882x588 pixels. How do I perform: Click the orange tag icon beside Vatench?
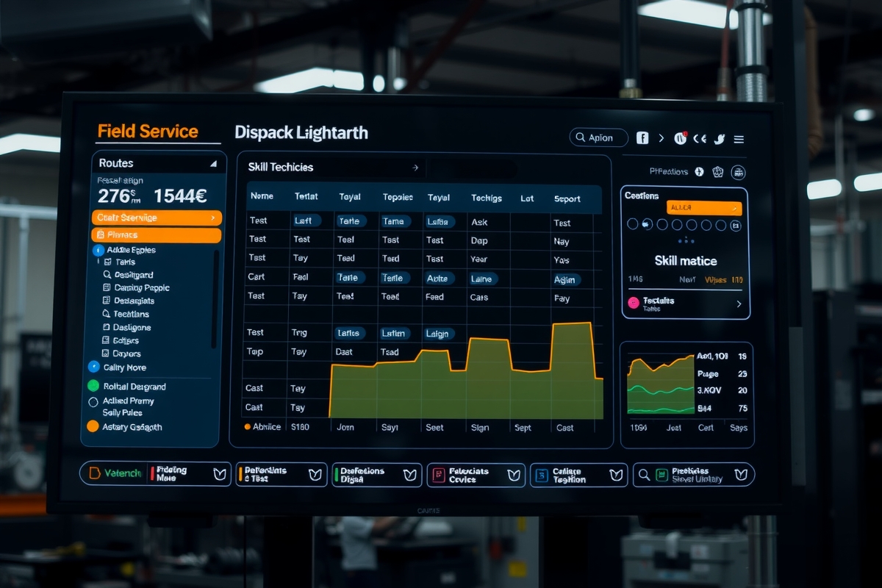pyautogui.click(x=94, y=473)
